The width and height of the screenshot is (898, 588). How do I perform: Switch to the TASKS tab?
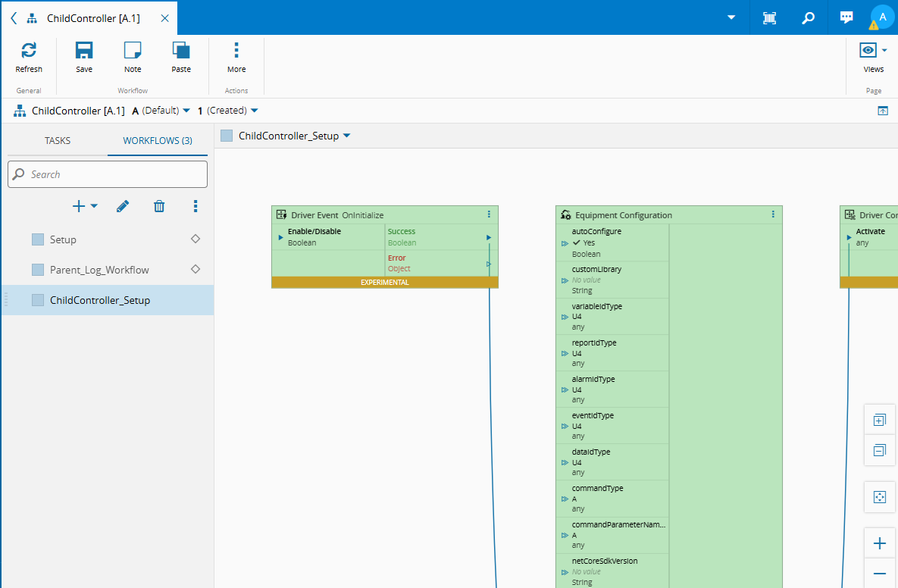click(58, 140)
